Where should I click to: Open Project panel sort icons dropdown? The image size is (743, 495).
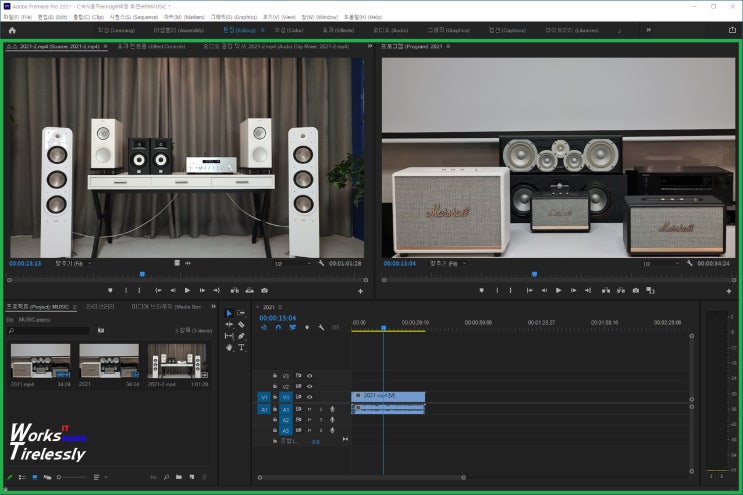[100, 477]
